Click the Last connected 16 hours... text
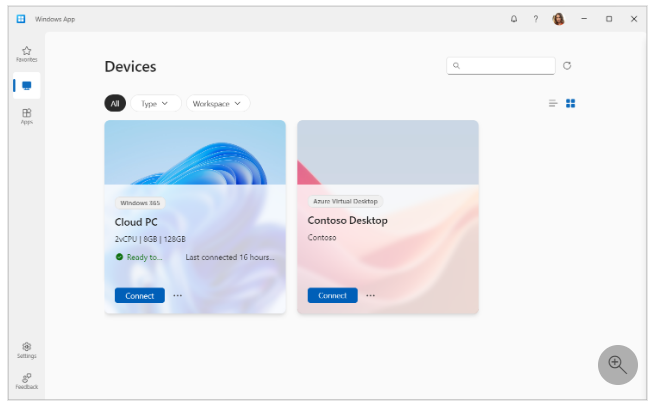 click(x=230, y=257)
